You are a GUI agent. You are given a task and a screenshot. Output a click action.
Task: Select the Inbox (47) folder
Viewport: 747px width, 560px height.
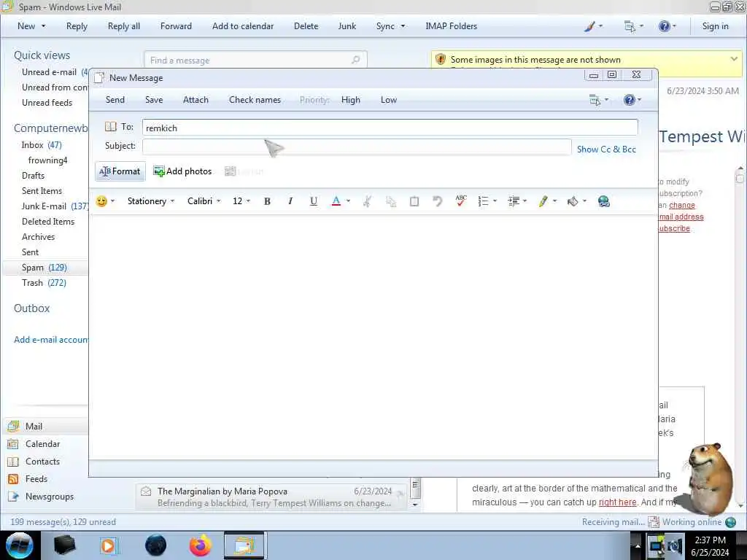pyautogui.click(x=42, y=145)
